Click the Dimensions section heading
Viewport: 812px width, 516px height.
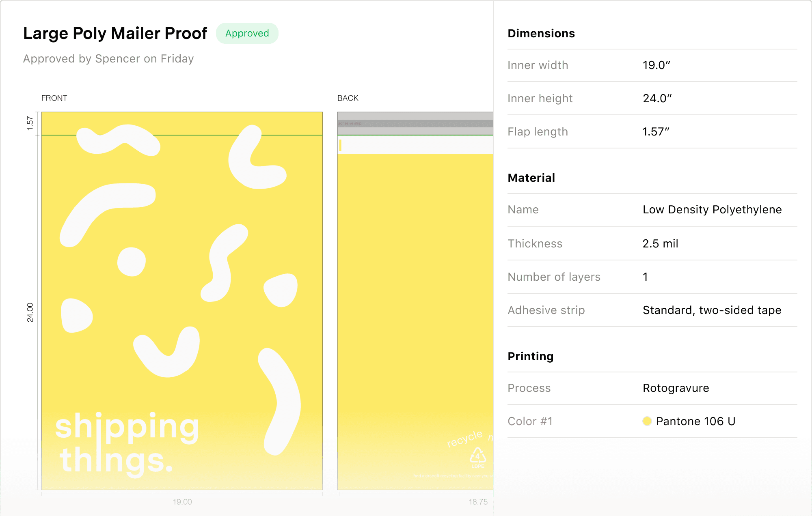coord(541,33)
